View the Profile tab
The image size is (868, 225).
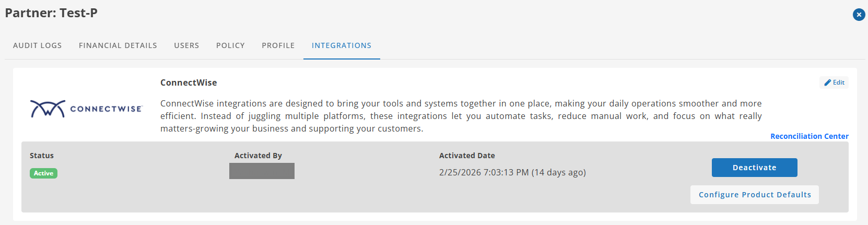pos(278,45)
